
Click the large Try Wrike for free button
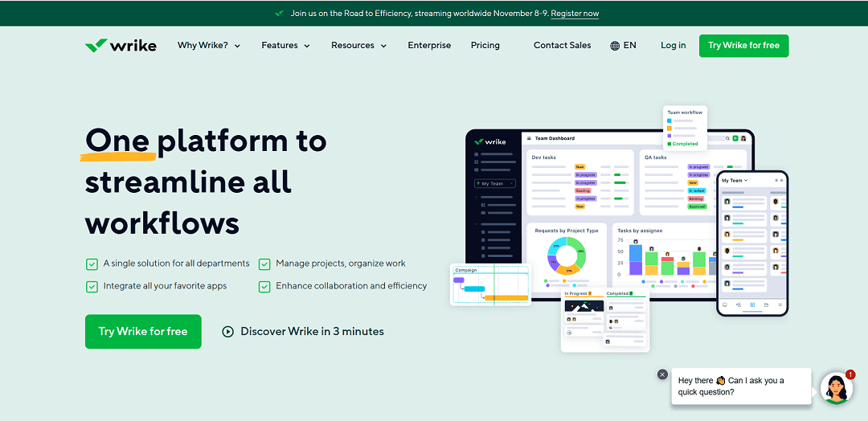click(x=143, y=331)
